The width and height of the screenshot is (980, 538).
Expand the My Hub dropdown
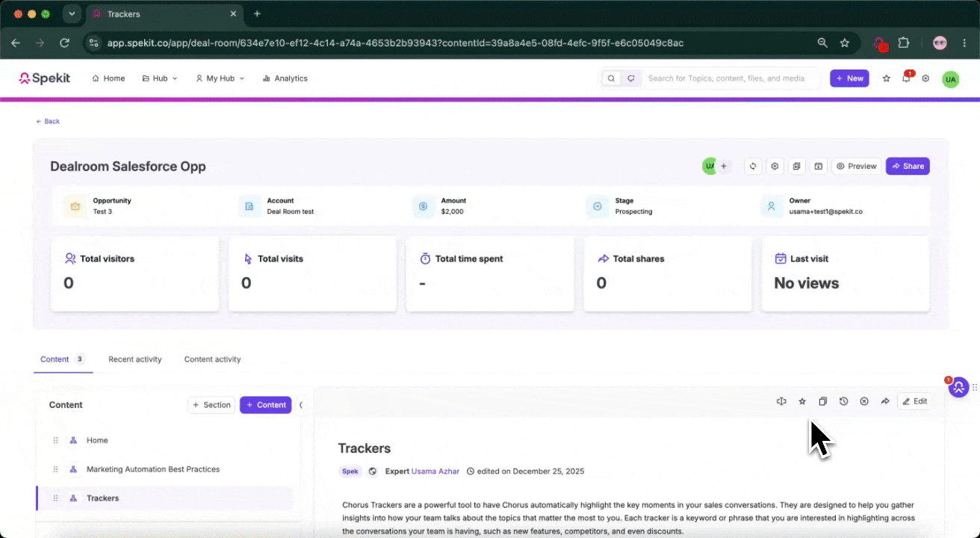[x=220, y=78]
